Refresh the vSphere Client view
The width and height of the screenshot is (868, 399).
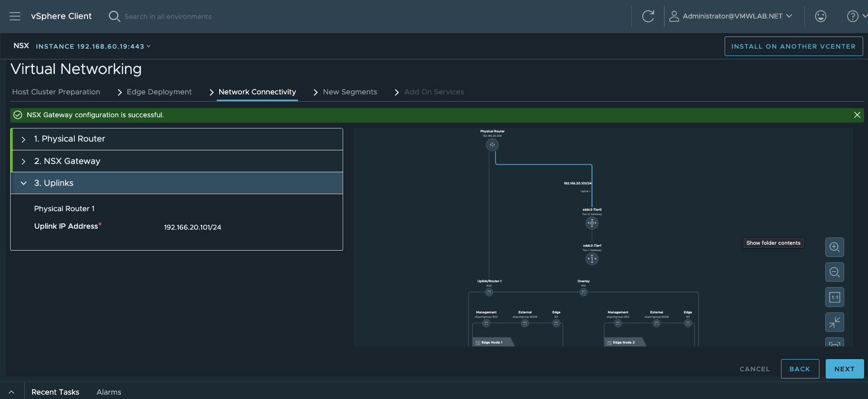(648, 16)
